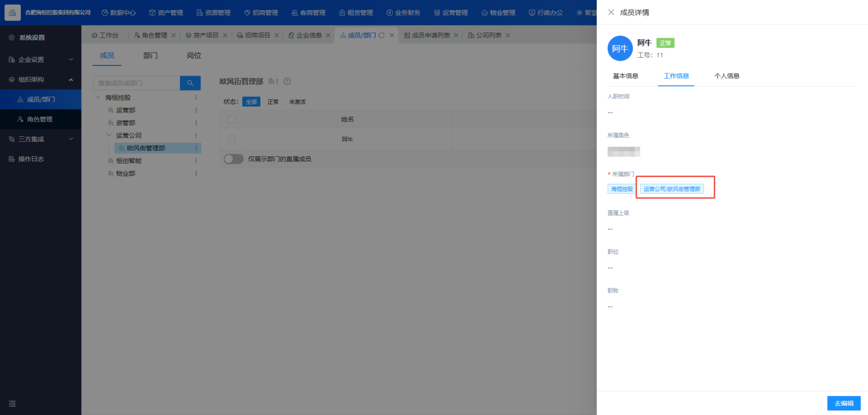Switch to 成员申请列表 page tab

point(428,35)
